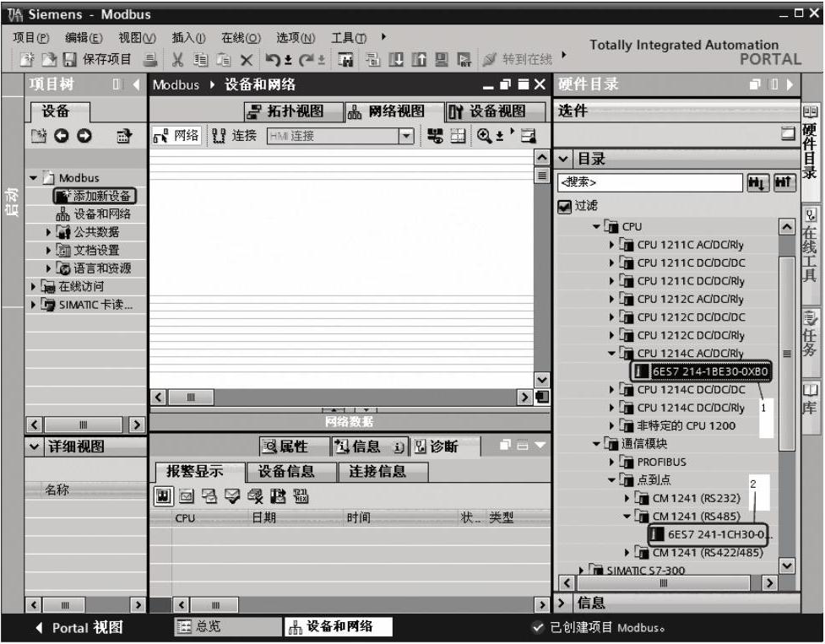Expand CM 1241 (RS232) node
This screenshot has width=825, height=644.
(x=627, y=498)
